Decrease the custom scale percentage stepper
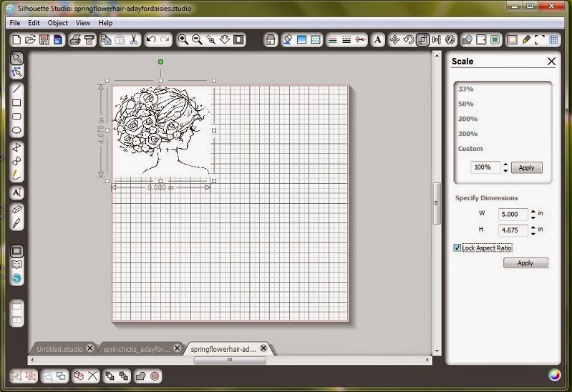572x392 pixels. (x=505, y=170)
